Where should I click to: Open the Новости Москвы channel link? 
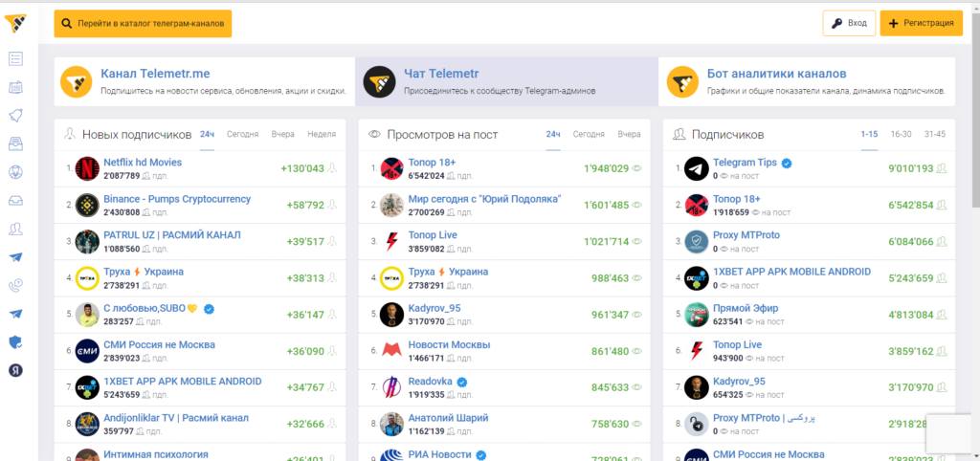449,345
